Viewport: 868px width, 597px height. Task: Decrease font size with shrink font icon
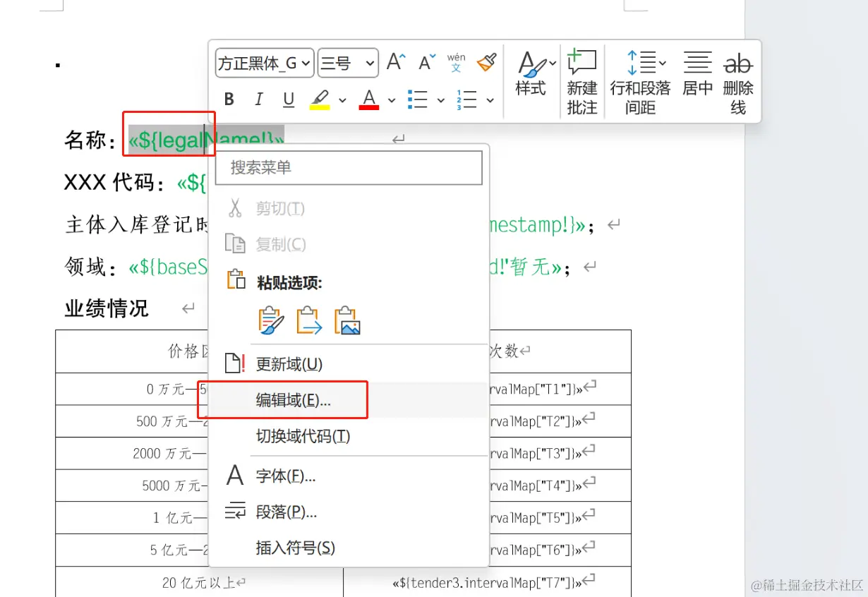pyautogui.click(x=426, y=63)
